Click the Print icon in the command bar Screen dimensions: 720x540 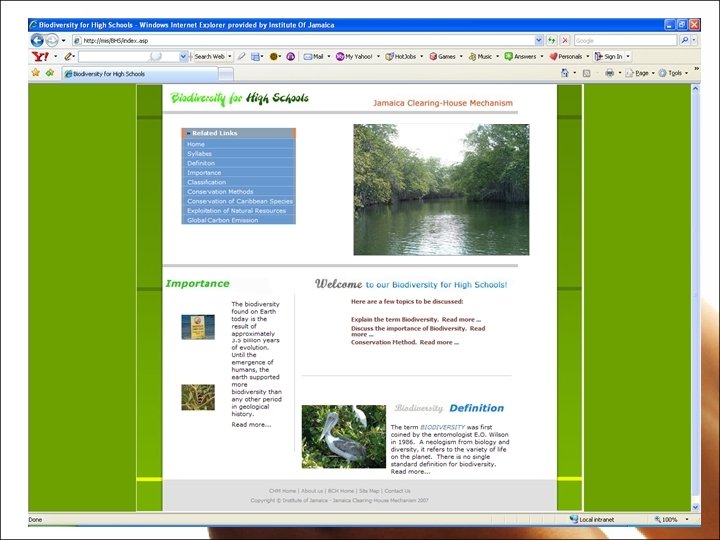[609, 73]
